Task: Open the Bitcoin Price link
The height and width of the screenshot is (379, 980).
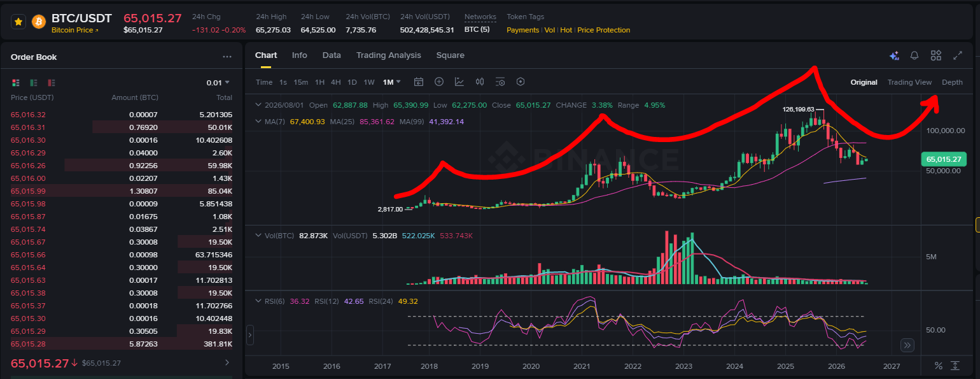Action: click(75, 30)
